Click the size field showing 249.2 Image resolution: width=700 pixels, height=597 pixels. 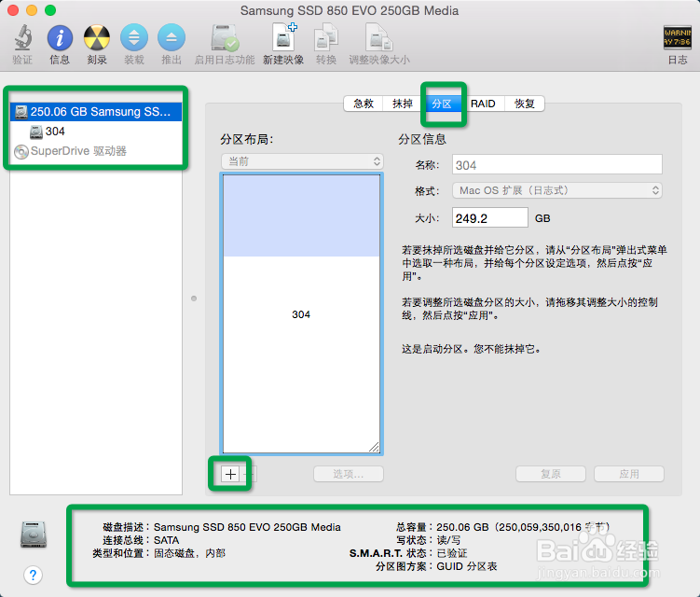[x=490, y=218]
